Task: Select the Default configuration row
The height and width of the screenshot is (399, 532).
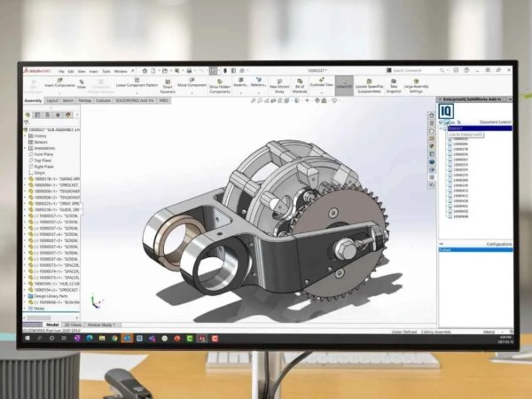Action: (x=475, y=250)
